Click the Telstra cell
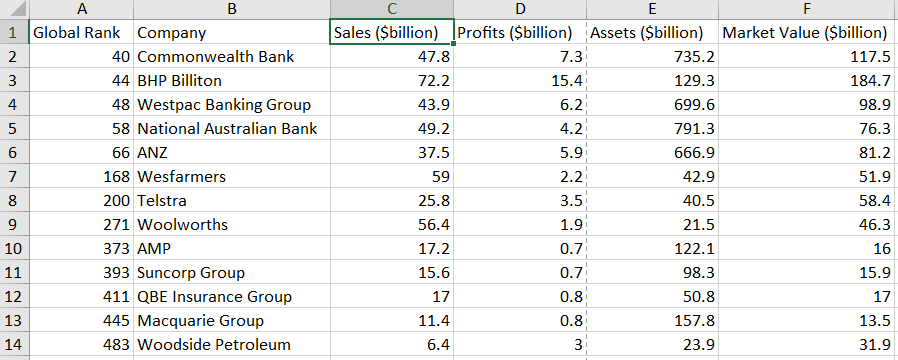Viewport: 898px width, 360px height. click(x=232, y=200)
